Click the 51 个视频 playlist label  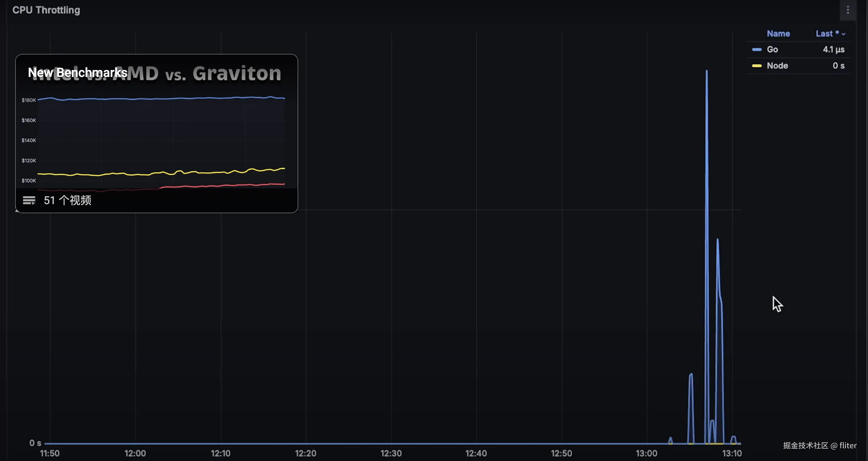click(x=67, y=200)
